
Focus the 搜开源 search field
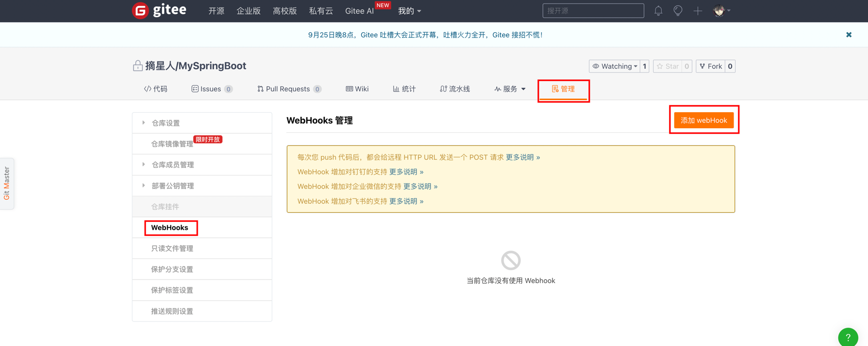[x=593, y=11]
